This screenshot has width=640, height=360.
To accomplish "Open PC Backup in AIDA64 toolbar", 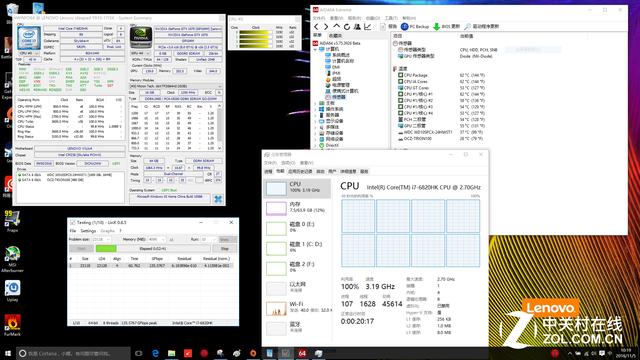I will 415,27.
